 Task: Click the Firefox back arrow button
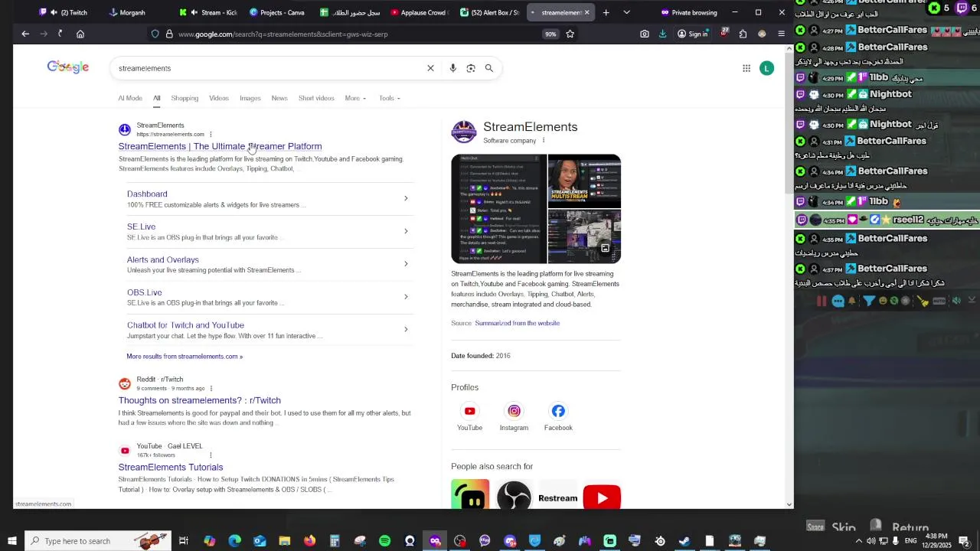click(25, 34)
